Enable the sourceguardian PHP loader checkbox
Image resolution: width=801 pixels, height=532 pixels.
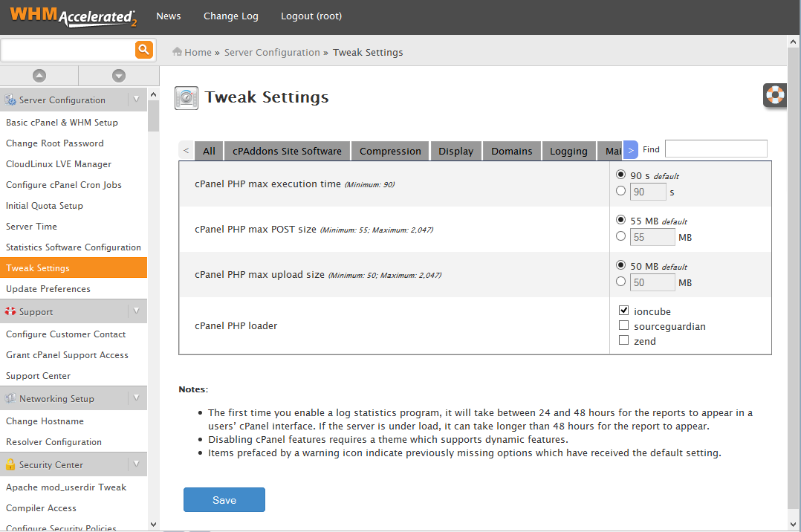pos(624,325)
